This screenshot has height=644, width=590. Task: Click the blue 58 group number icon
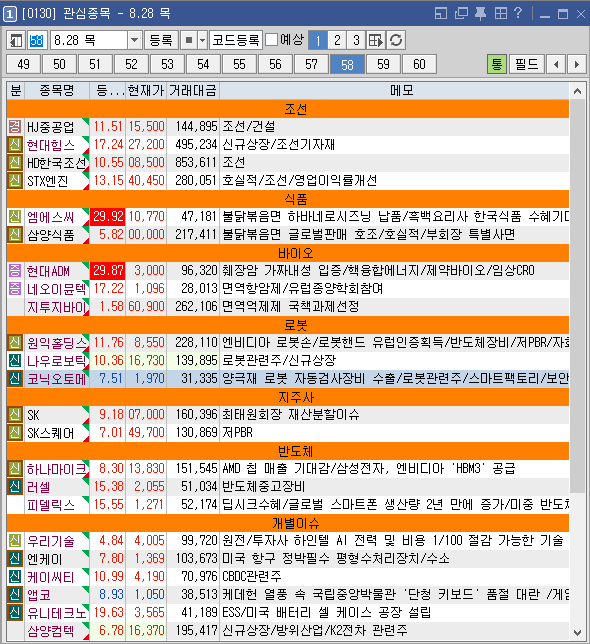coord(37,40)
